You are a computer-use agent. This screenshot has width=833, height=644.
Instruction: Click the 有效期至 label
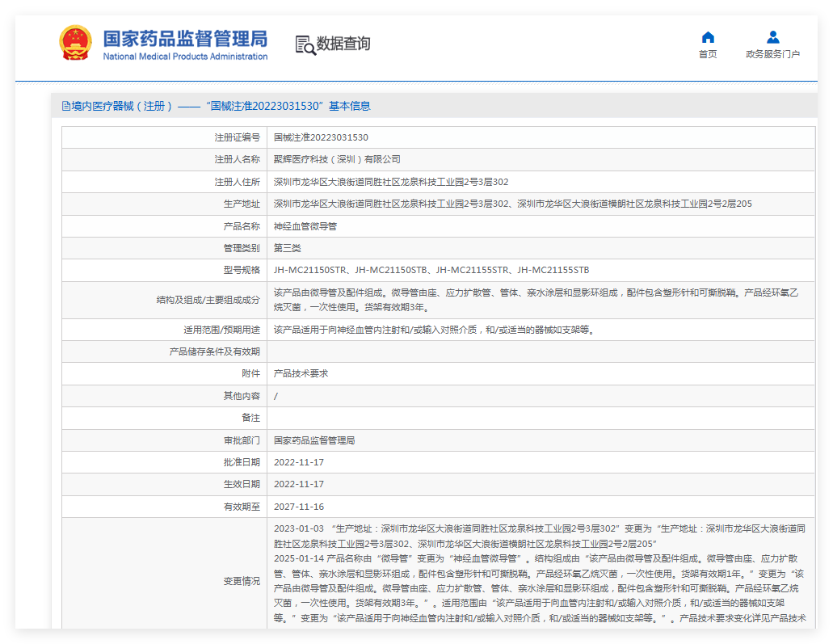click(x=242, y=507)
